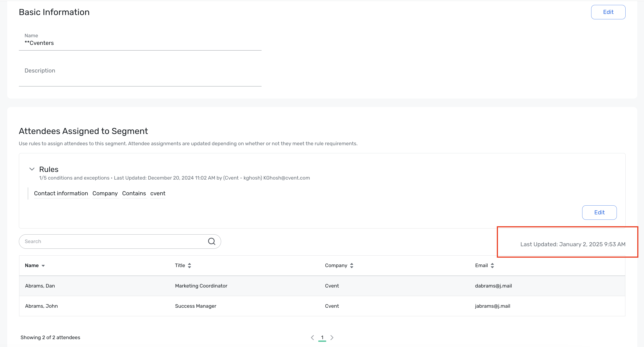This screenshot has width=644, height=347.
Task: Click Cvent company in Dan's row
Action: (332, 286)
